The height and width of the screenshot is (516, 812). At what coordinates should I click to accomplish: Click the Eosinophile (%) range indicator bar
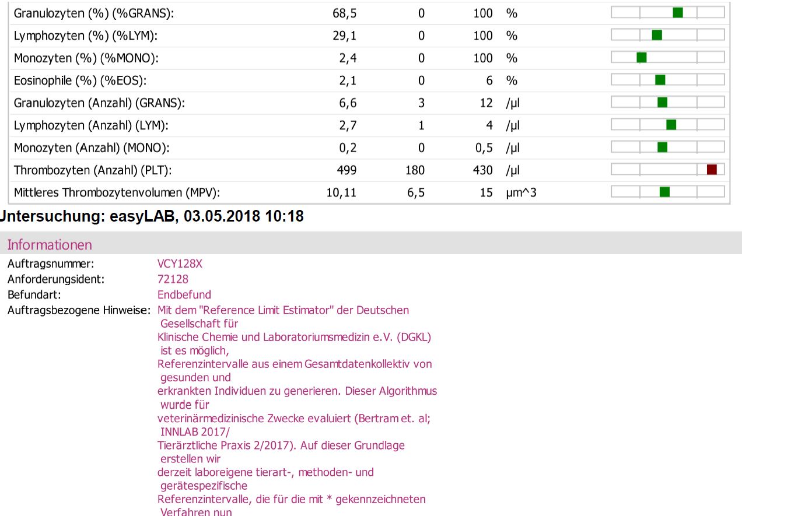coord(668,80)
